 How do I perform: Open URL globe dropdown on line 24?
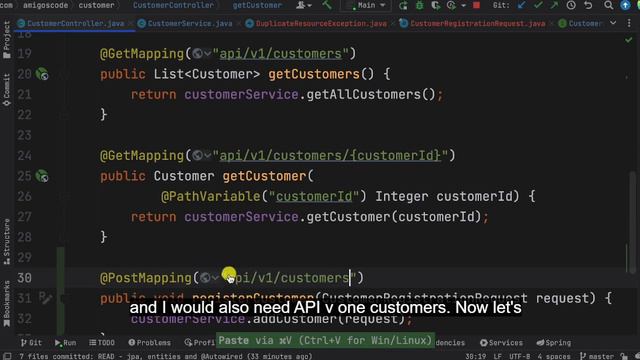point(202,156)
